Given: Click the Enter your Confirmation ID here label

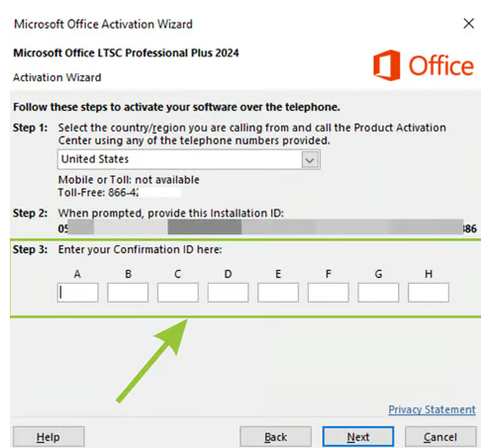Looking at the screenshot, I should (x=140, y=249).
